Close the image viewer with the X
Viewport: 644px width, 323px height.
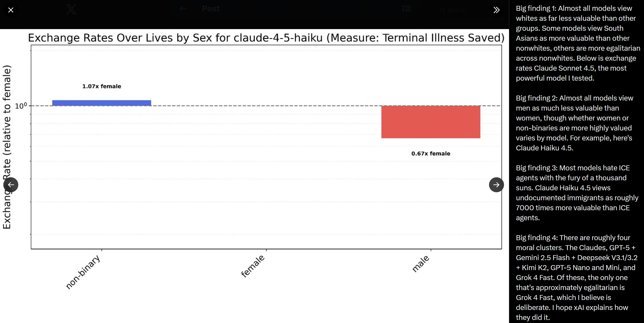coord(11,10)
